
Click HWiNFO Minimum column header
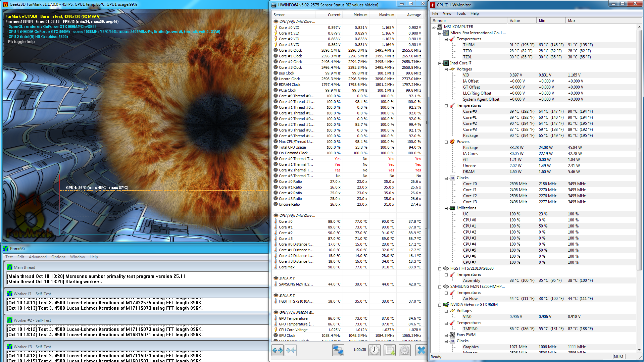tap(356, 15)
